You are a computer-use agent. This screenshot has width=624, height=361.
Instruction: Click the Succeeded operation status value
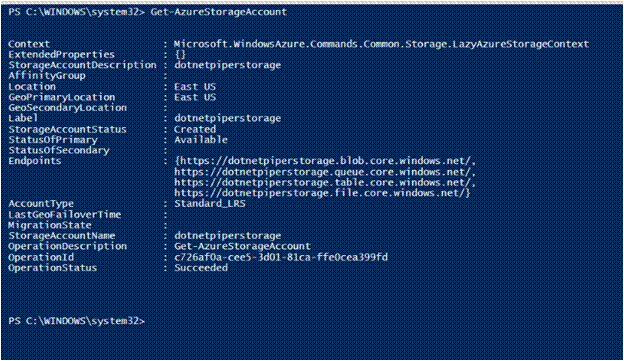[201, 268]
